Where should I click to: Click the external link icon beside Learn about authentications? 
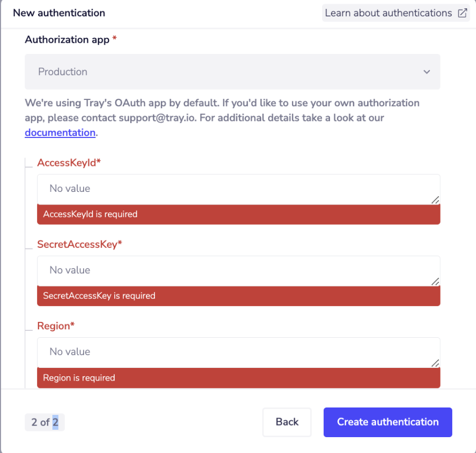coord(462,13)
